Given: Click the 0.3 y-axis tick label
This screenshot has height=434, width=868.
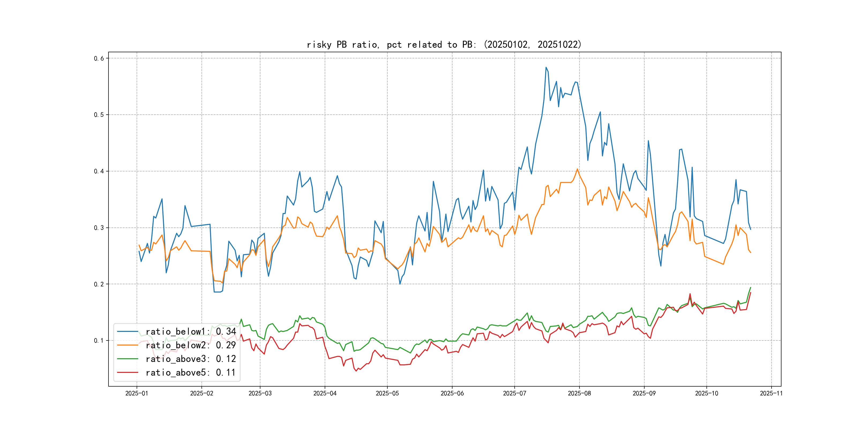Looking at the screenshot, I should pos(99,228).
